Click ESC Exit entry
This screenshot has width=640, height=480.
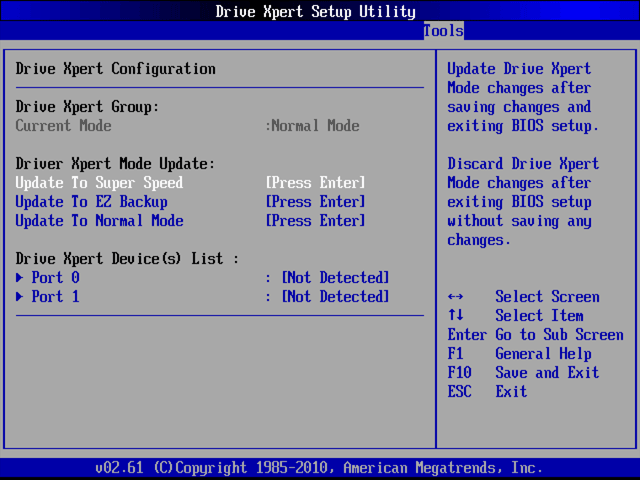tap(487, 391)
